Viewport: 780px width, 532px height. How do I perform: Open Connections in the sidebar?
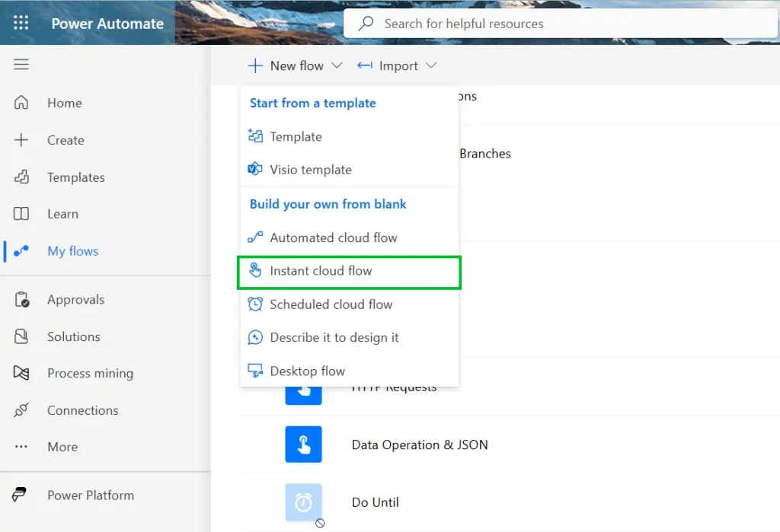[82, 410]
